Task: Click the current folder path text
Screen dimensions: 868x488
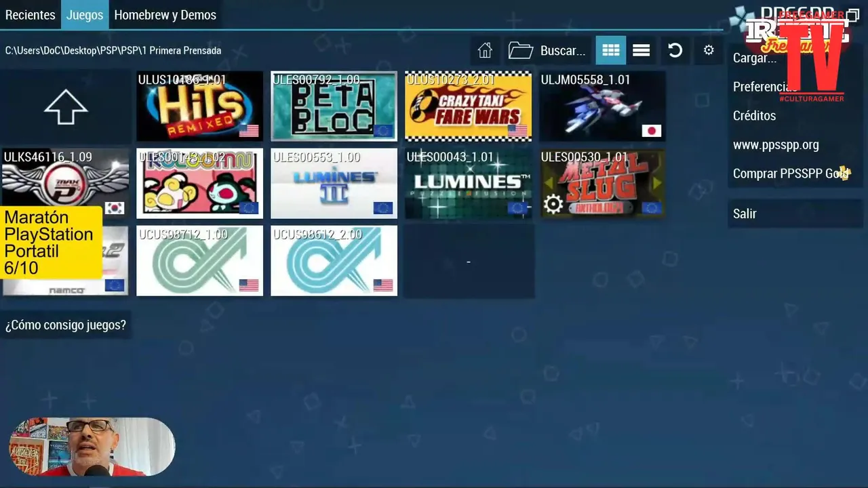Action: [x=113, y=51]
